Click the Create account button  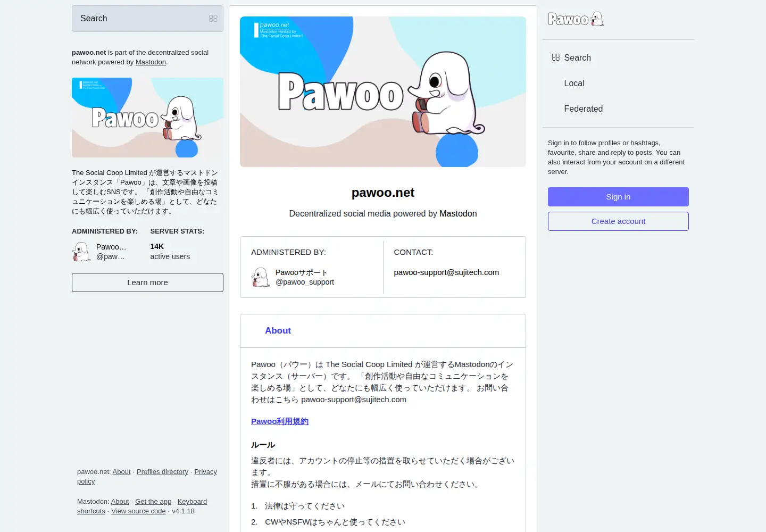point(618,221)
